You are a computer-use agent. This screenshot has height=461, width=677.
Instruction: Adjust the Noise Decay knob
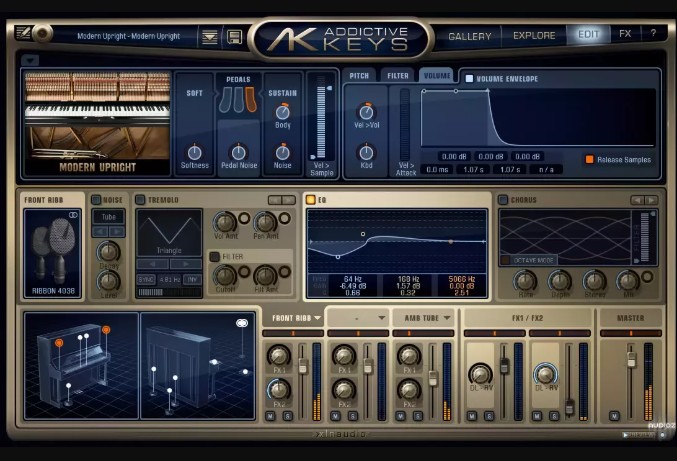108,251
